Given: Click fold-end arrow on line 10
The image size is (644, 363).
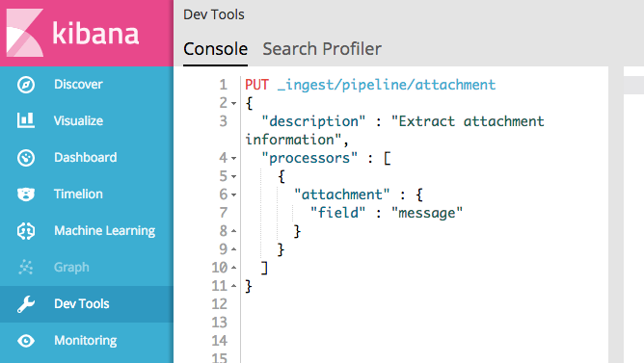Looking at the screenshot, I should pyautogui.click(x=233, y=268).
